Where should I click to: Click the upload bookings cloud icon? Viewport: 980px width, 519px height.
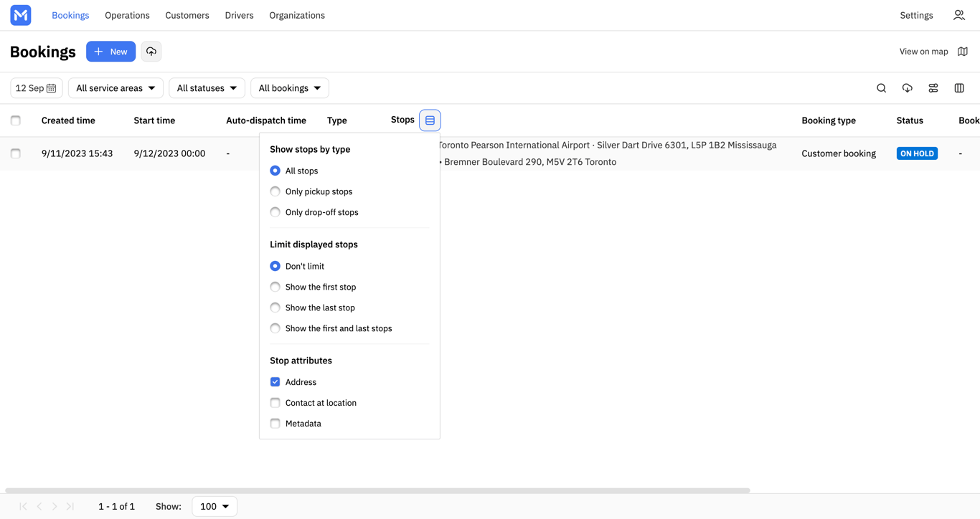[x=151, y=52]
